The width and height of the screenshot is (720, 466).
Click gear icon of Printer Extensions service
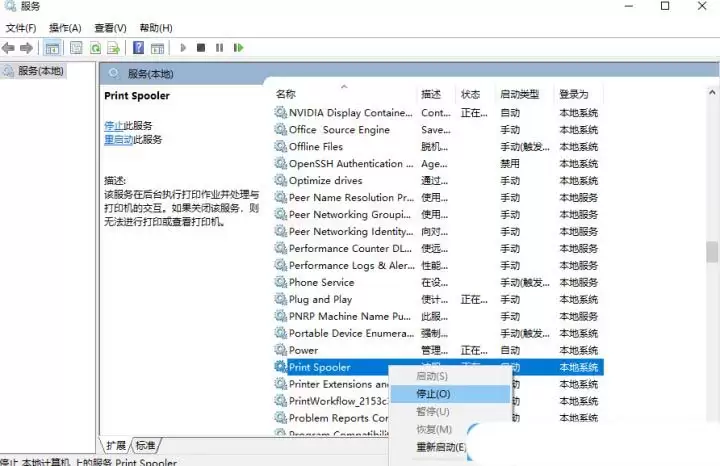tap(281, 384)
